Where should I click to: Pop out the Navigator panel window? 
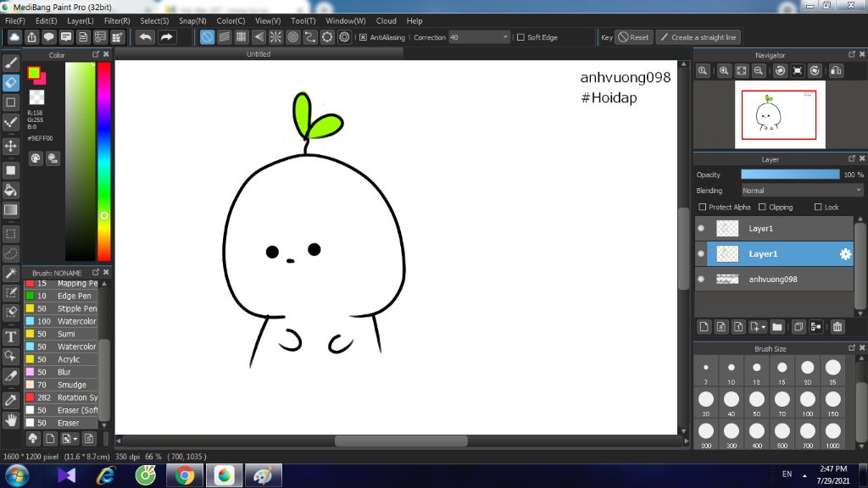click(x=852, y=54)
